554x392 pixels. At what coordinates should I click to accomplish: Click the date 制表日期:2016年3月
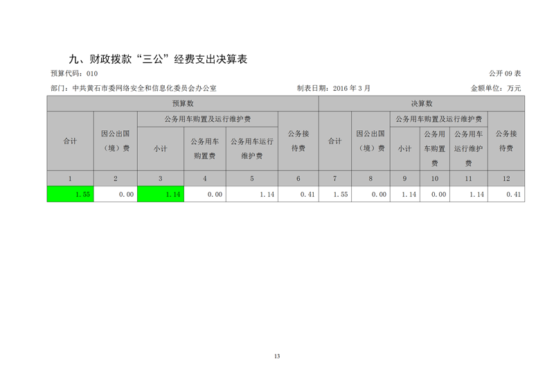click(334, 89)
